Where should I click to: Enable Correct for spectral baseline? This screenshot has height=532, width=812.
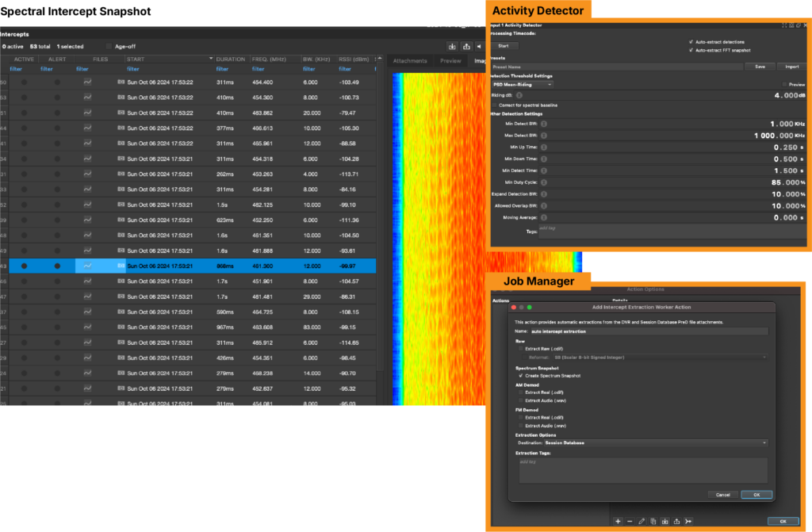(x=494, y=105)
